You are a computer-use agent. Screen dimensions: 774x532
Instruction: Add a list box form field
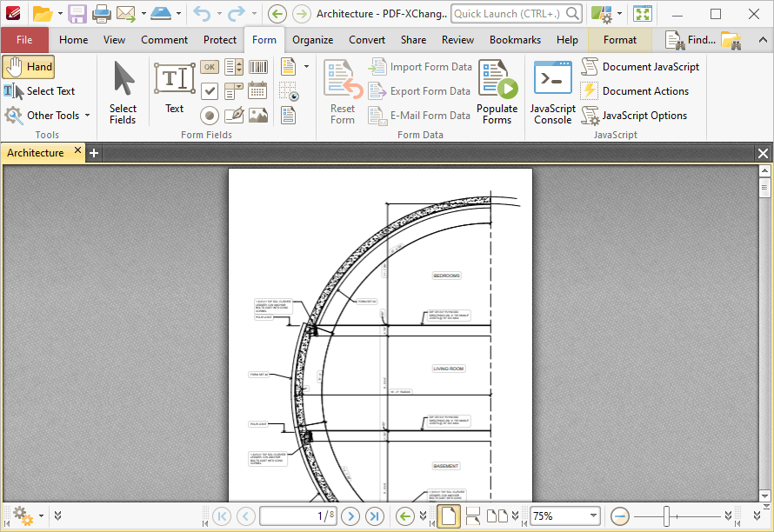[x=233, y=67]
